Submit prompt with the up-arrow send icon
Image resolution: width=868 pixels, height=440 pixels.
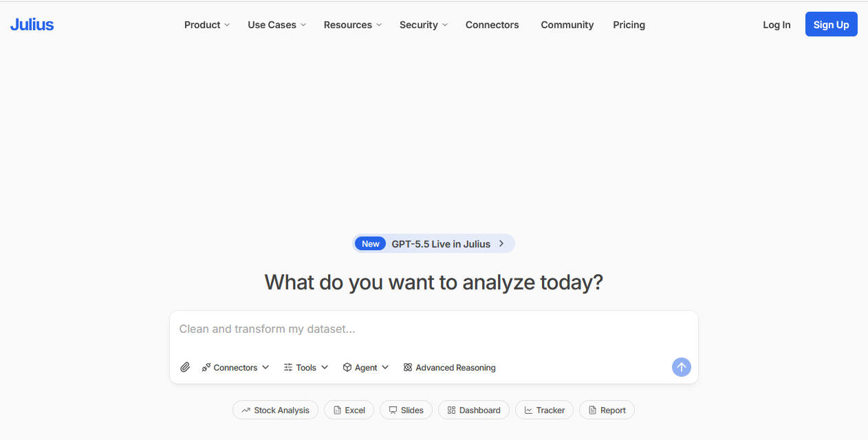coord(682,367)
